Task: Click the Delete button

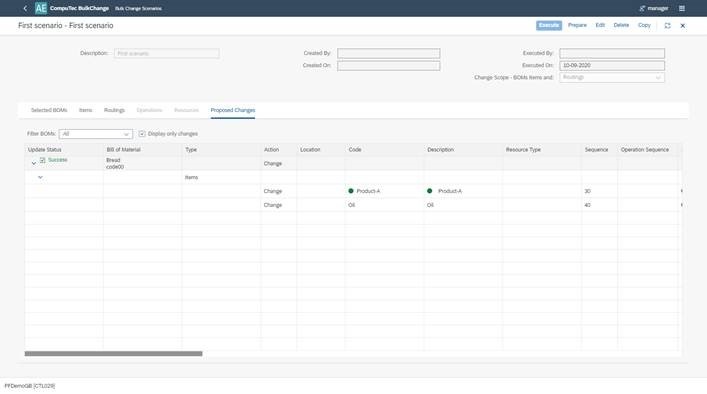Action: coord(621,25)
